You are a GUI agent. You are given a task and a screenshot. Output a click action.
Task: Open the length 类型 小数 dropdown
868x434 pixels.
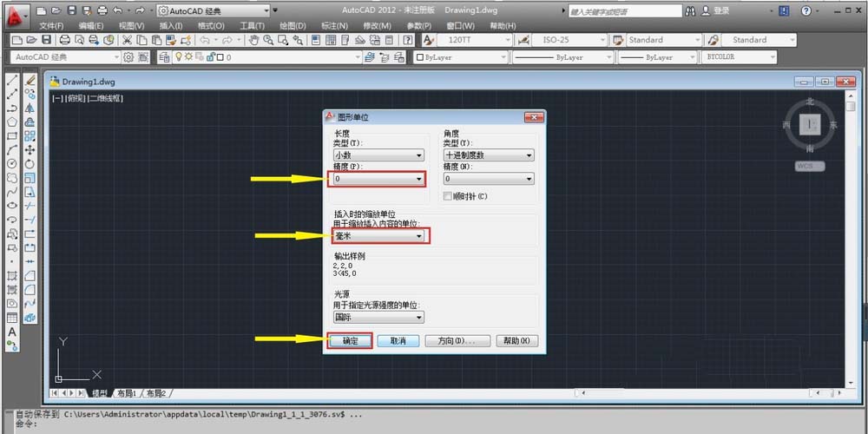tap(378, 155)
